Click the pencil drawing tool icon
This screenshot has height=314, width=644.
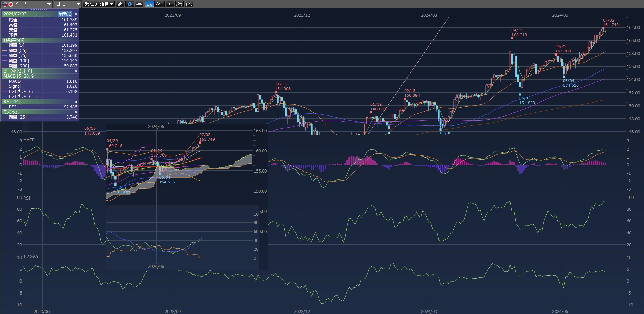point(120,4)
